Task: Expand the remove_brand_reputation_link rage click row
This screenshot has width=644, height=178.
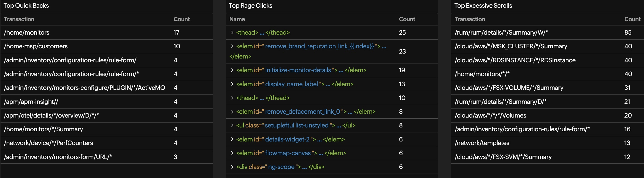Action: [x=232, y=46]
